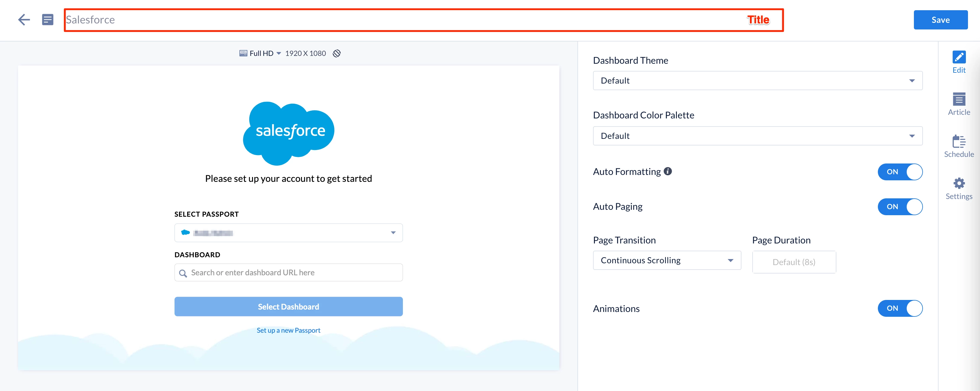
Task: Open the Dashboard Color Palette dropdown
Action: pos(757,136)
